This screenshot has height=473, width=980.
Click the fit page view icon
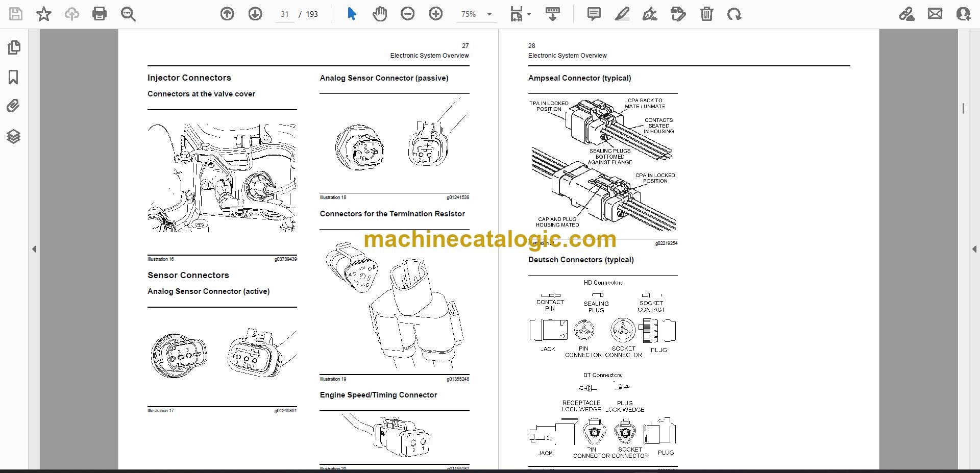point(517,14)
